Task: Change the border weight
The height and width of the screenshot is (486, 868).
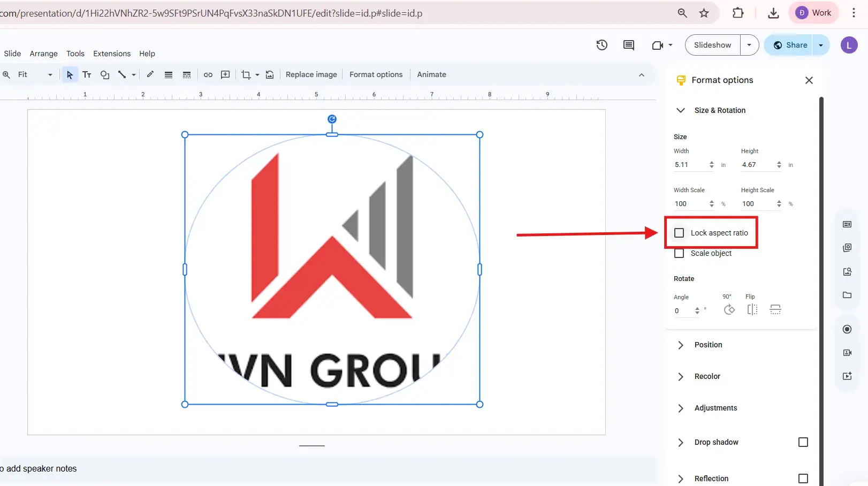Action: [169, 74]
